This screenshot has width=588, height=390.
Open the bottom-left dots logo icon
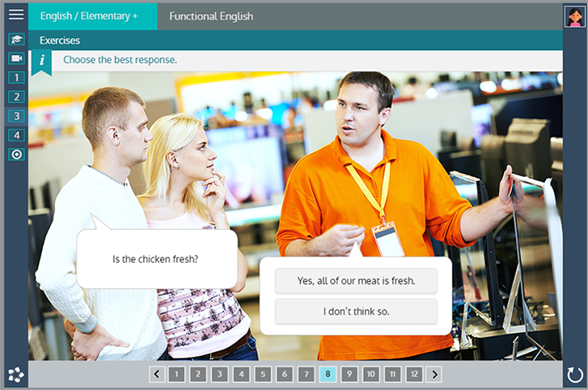pyautogui.click(x=15, y=374)
